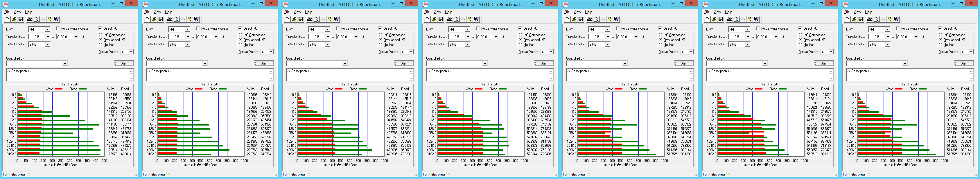The width and height of the screenshot is (980, 179).
Task: Click New icon in second ATTO window
Action: click(148, 19)
